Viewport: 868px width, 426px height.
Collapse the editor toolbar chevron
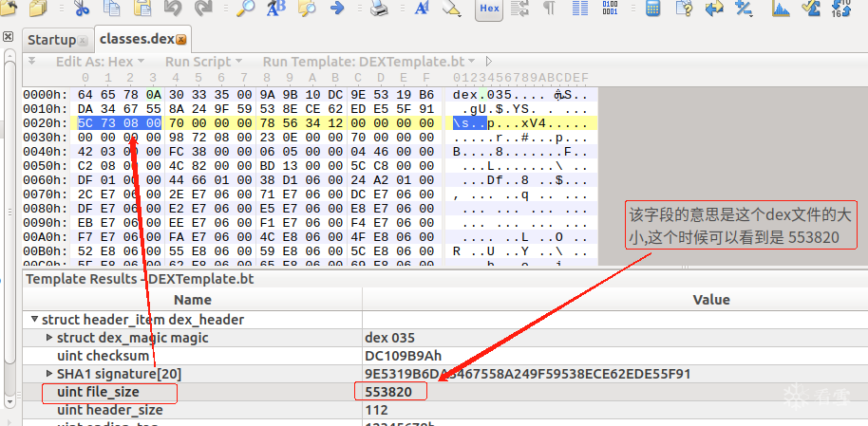(31, 61)
